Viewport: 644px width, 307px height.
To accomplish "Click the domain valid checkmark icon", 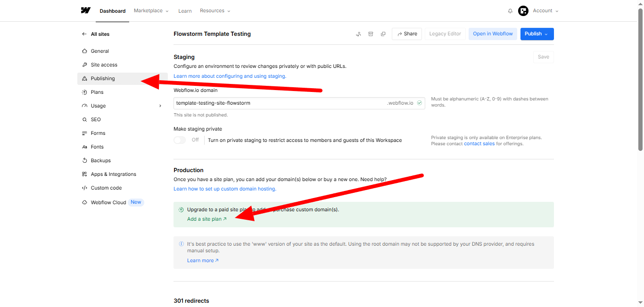I will [420, 103].
